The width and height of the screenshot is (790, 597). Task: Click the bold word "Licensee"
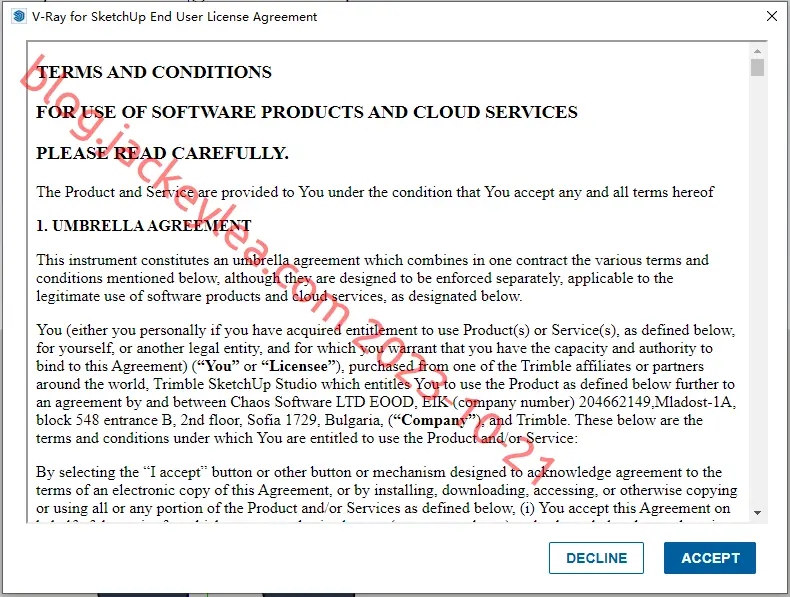[x=299, y=366]
